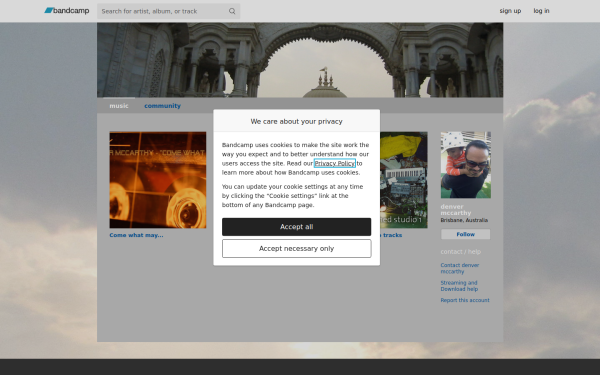Click the search magnifier icon
Viewport: 600px width, 375px height.
[232, 11]
